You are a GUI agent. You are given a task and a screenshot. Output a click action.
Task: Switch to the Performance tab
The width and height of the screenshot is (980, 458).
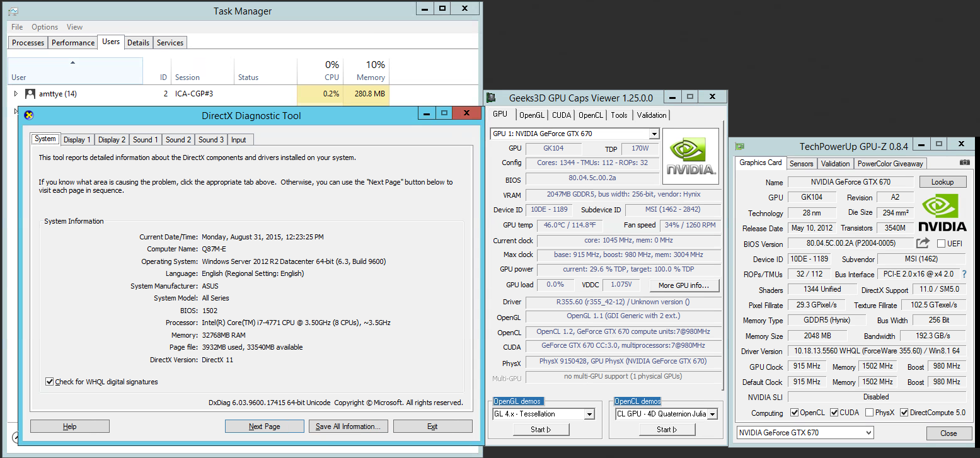point(73,43)
